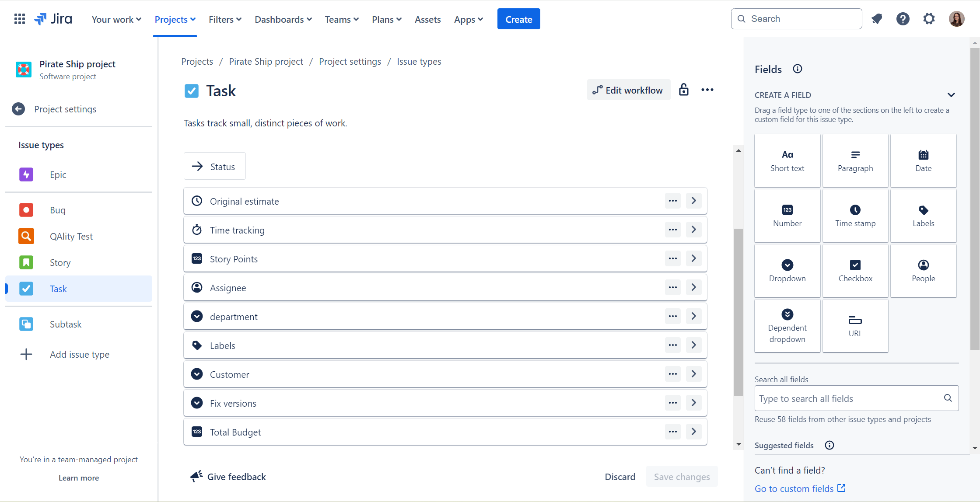Select the Short text field type
Screen dimensions: 980x502
point(787,160)
